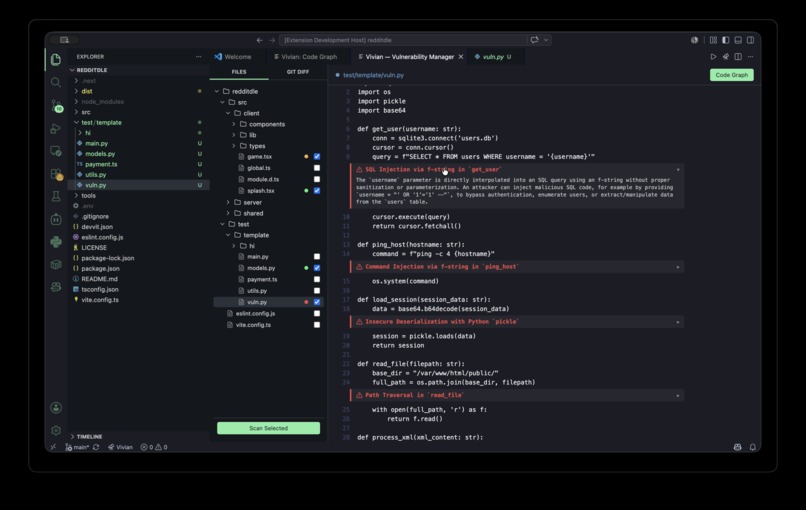Expand the dist folder in the Explorer
This screenshot has width=806, height=510.
tap(76, 91)
